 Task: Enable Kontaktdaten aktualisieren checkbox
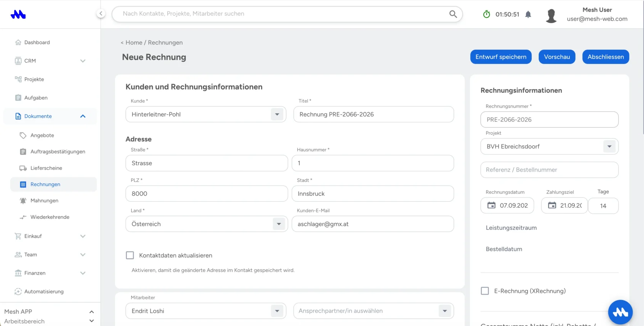[x=130, y=256]
